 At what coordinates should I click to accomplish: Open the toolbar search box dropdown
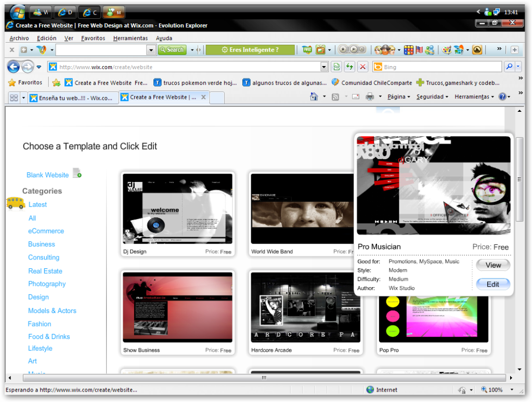[151, 50]
